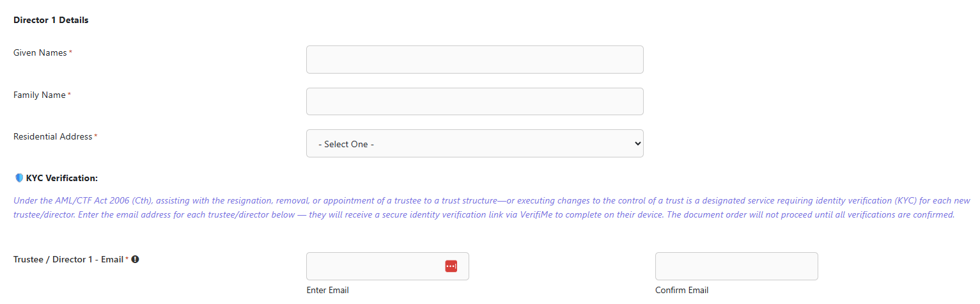Click the info icon next to Trustee / Director 1 - Email

(136, 259)
